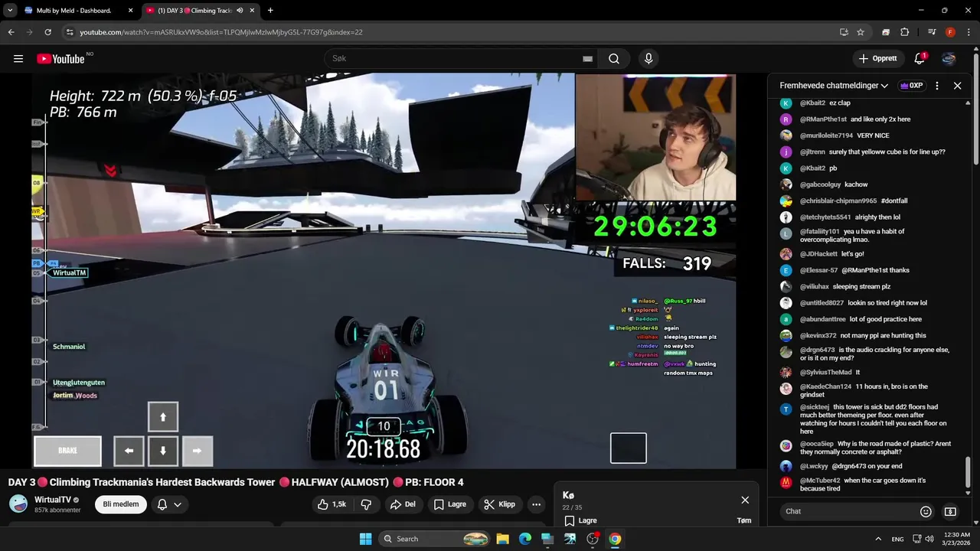Open Microsoft Edge from the taskbar
This screenshot has height=551, width=980.
(525, 539)
